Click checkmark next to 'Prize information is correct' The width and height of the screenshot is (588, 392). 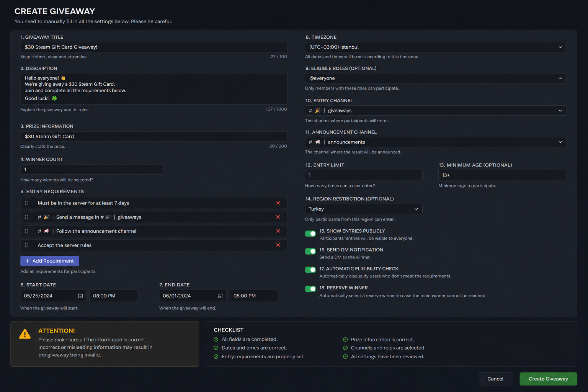tap(345, 340)
